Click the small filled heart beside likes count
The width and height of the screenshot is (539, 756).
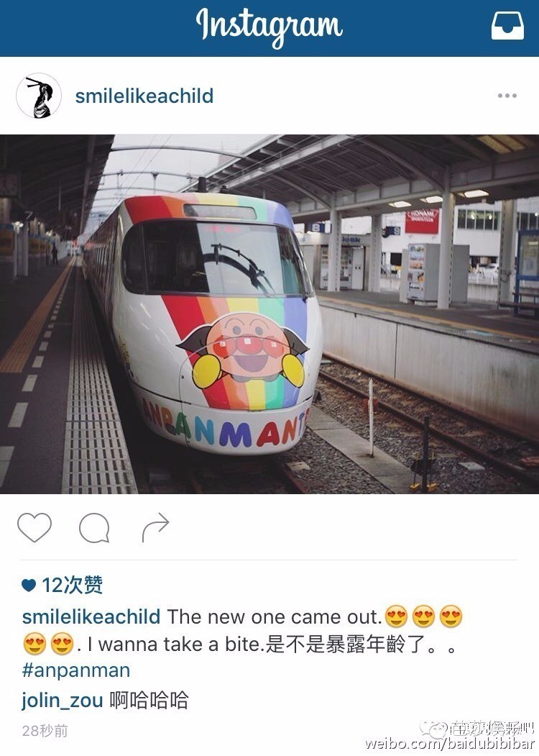tap(29, 586)
